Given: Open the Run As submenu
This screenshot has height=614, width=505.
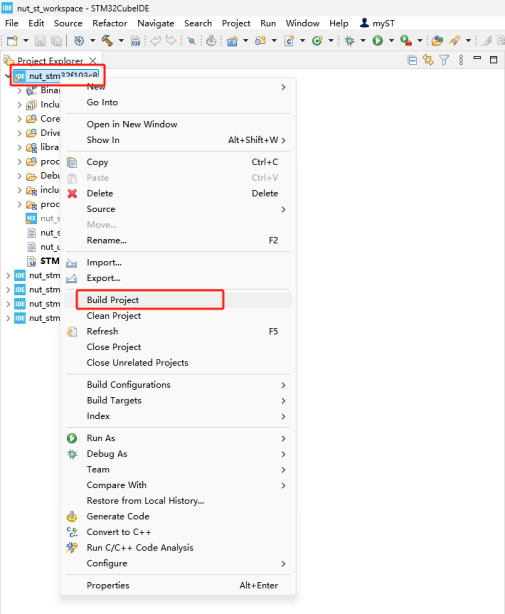Looking at the screenshot, I should point(178,438).
